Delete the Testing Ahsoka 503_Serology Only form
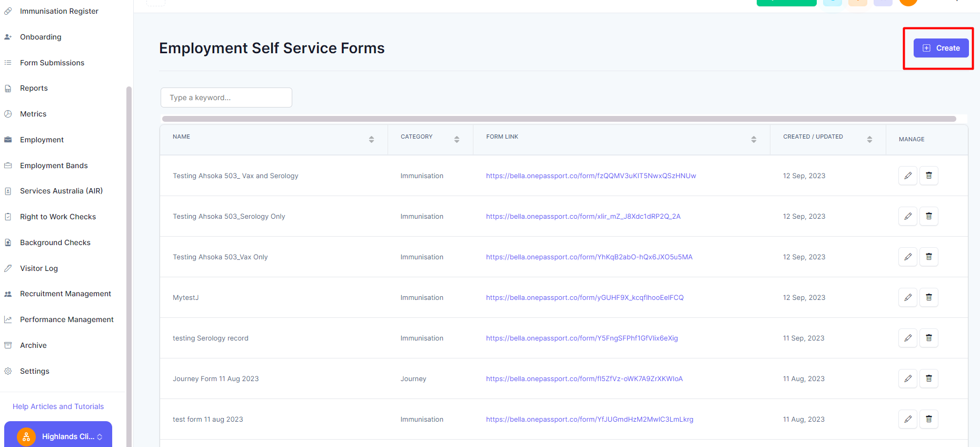This screenshot has width=980, height=447. click(929, 216)
